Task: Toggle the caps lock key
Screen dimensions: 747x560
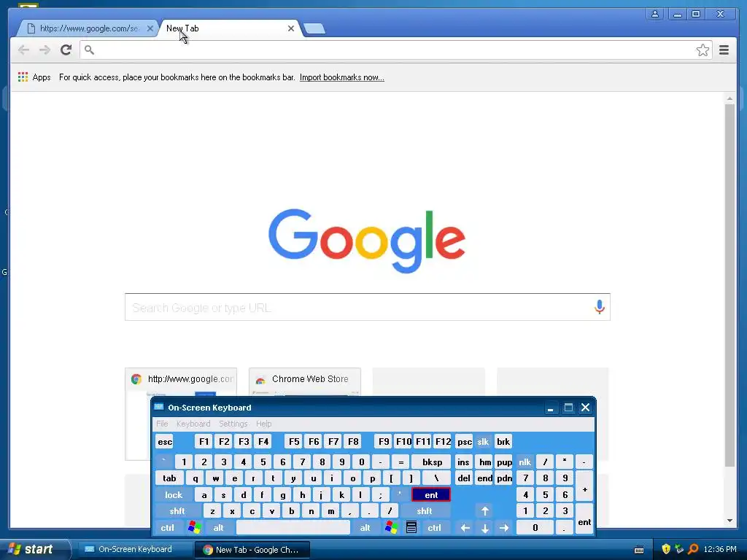Action: click(x=174, y=495)
